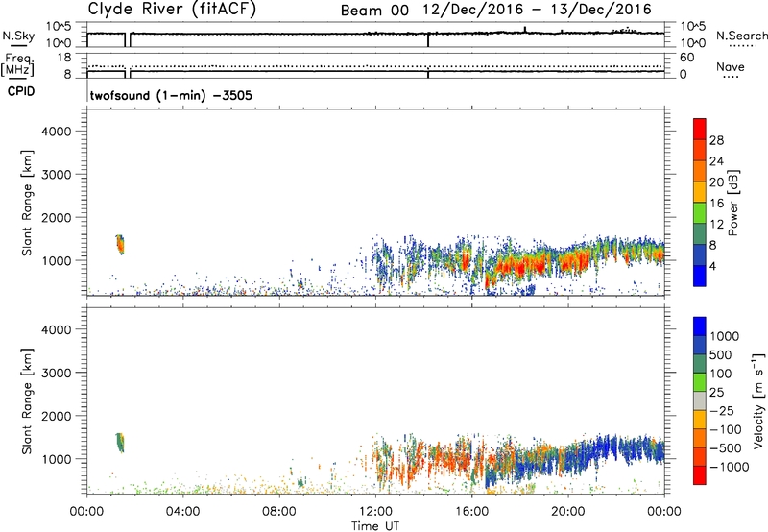The image size is (768, 532).
Task: Pick the light green velocity colorbar segment
Action: point(700,382)
